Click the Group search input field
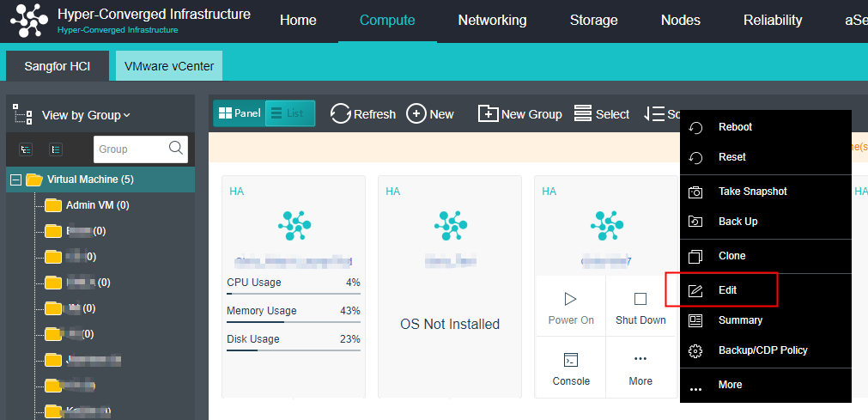The width and height of the screenshot is (868, 420). pos(129,149)
